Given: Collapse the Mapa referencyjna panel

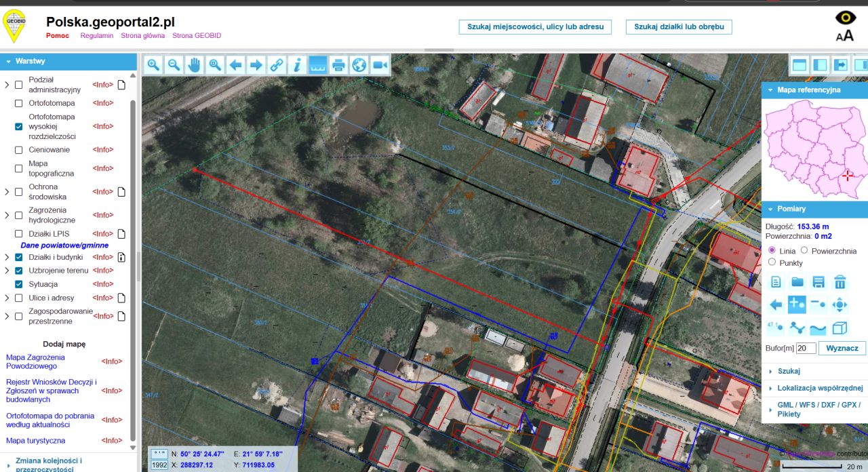Looking at the screenshot, I should click(814, 90).
